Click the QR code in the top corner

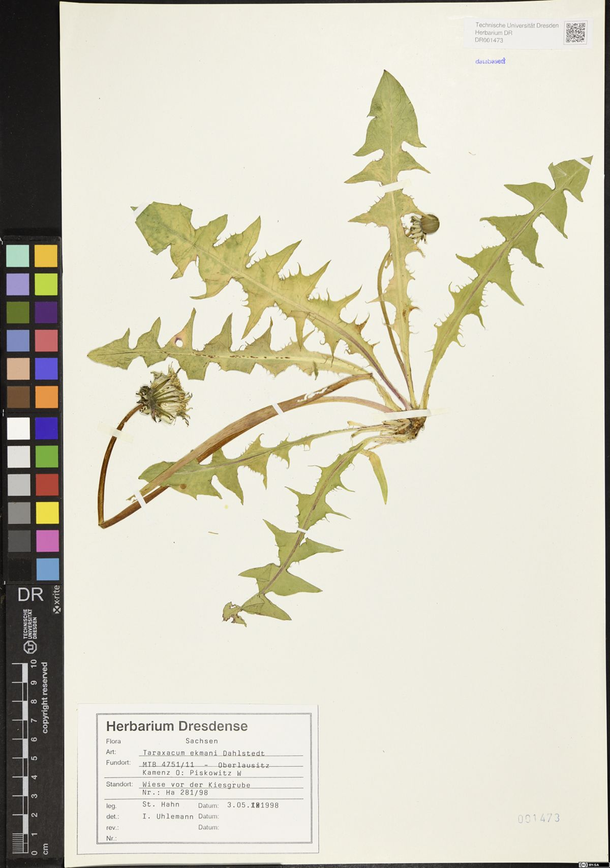coord(575,32)
